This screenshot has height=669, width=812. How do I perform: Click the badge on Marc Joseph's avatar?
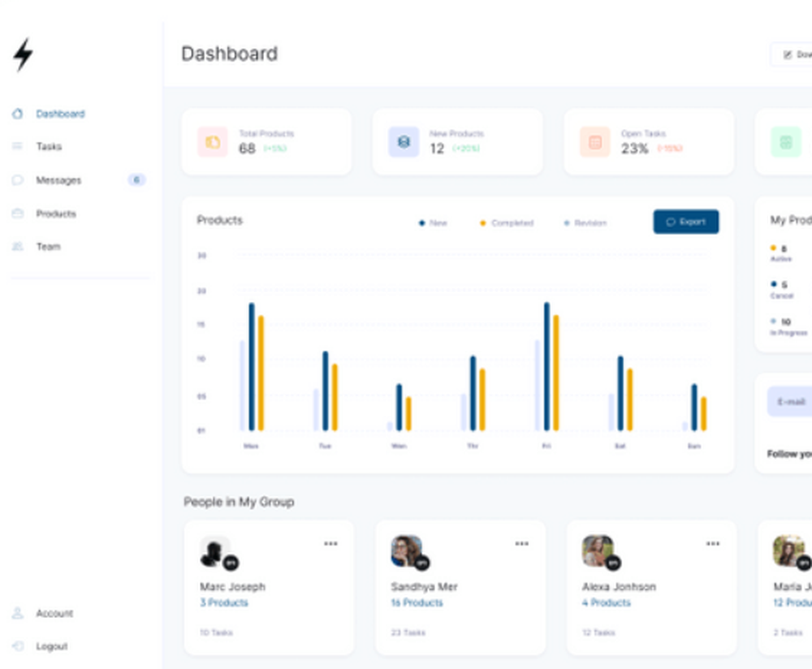231,563
